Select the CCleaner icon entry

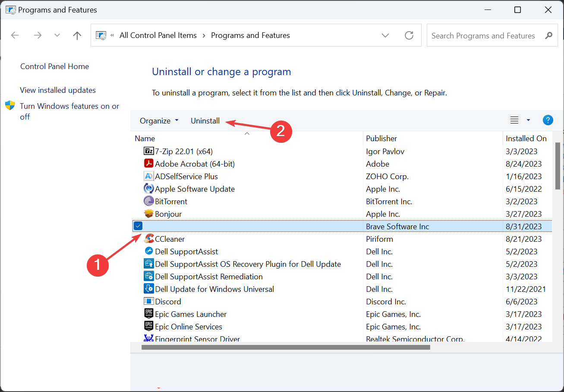tap(149, 239)
